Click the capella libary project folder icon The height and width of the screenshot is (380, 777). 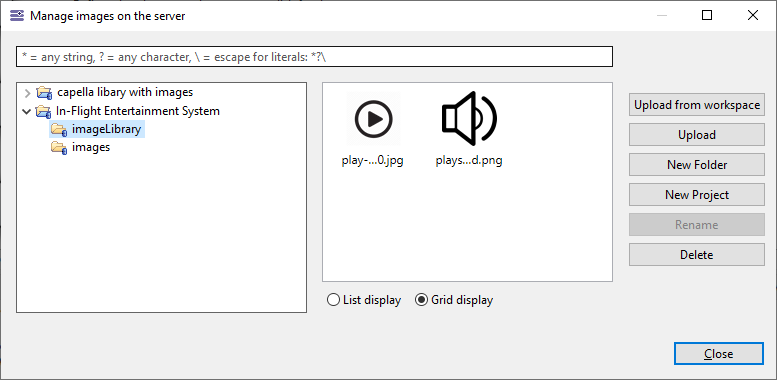click(45, 93)
